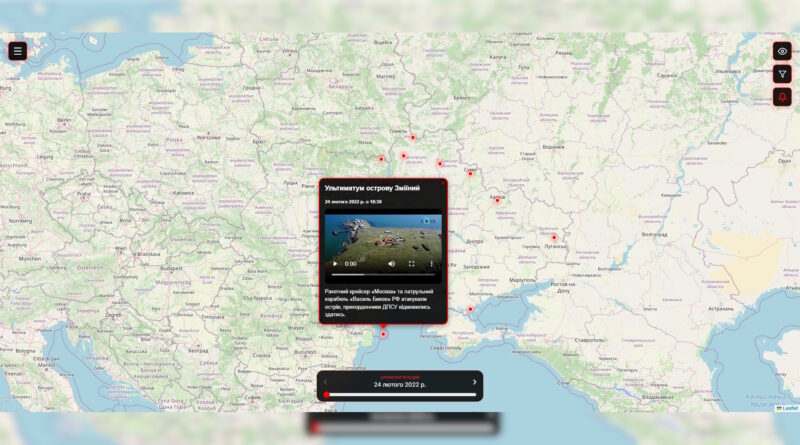Seek on video progress bar

pos(383,275)
